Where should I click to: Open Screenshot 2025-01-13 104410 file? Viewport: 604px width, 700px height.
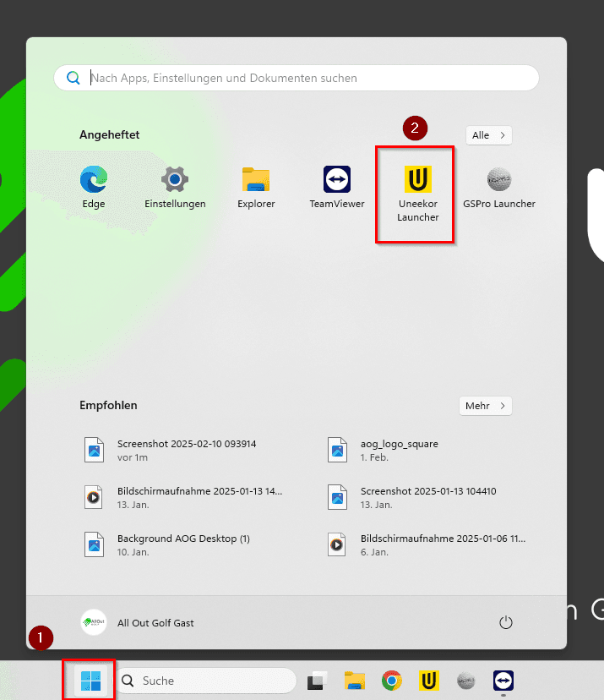tap(412, 497)
